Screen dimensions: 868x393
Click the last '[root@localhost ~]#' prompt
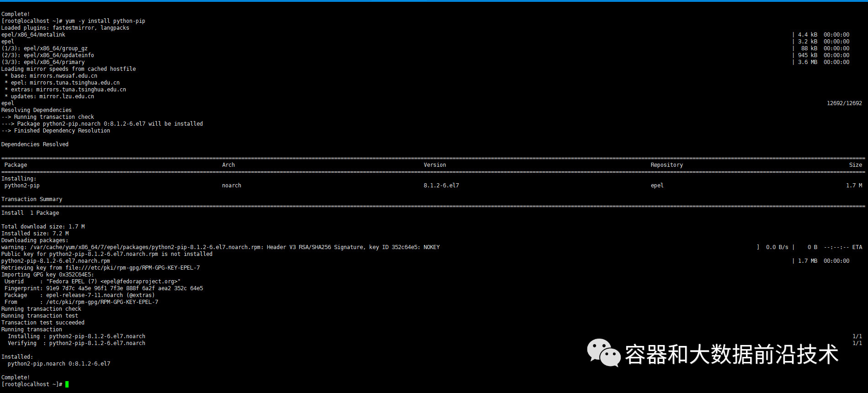[32, 384]
